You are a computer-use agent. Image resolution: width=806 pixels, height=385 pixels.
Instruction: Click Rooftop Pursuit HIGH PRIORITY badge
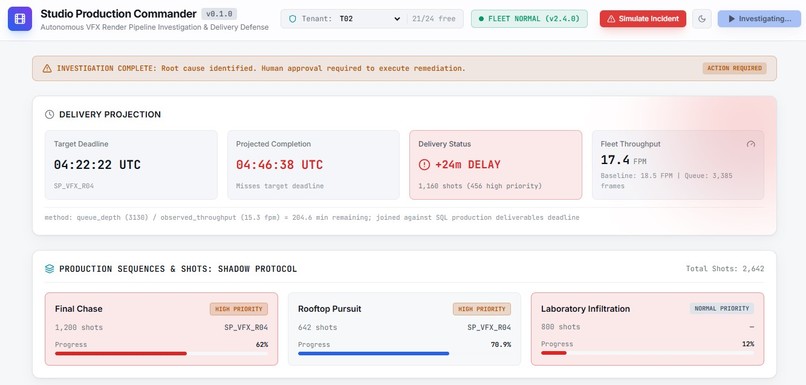coord(482,309)
